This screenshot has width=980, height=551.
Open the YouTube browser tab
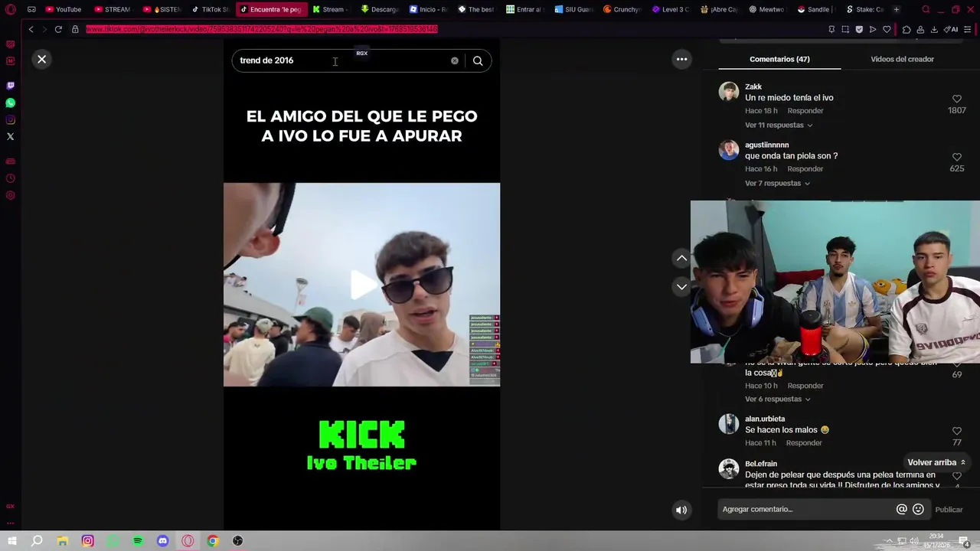click(x=64, y=9)
